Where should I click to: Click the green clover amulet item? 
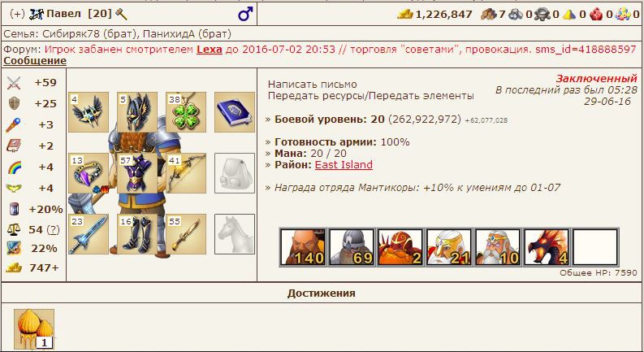pyautogui.click(x=186, y=112)
